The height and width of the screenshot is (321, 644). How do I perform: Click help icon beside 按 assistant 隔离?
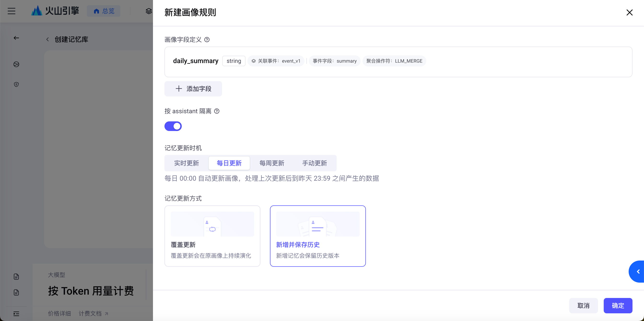(x=217, y=111)
